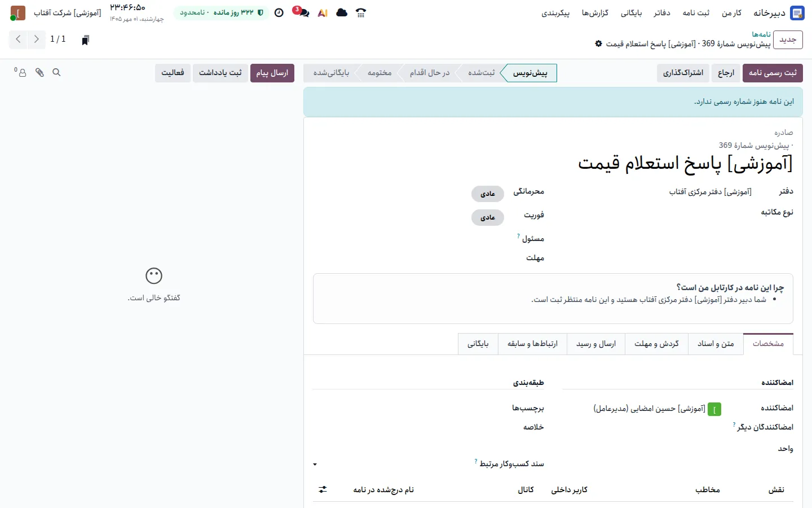Switch to ارسال و رسید tab
Screen dimensions: 812x508
(596, 344)
